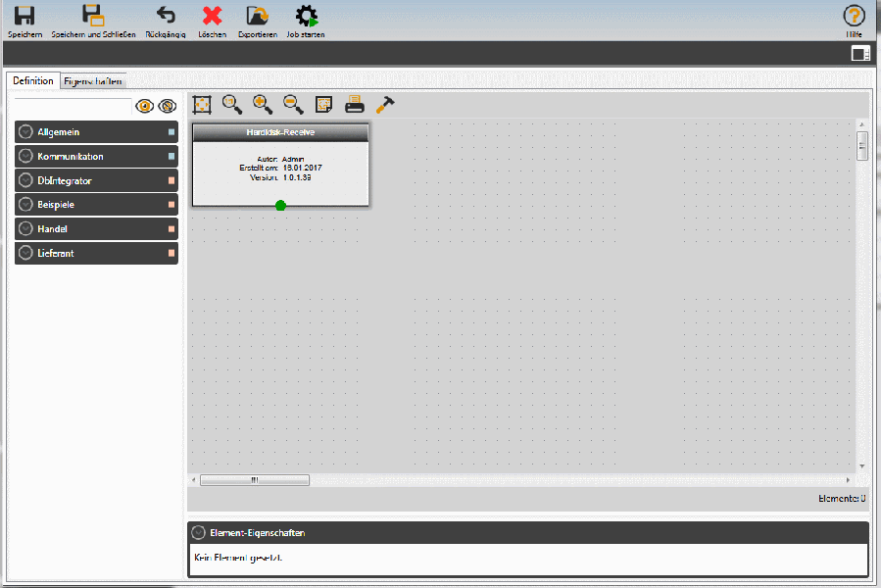
Task: Toggle the crossed-out eye icon to hide elements
Action: click(x=167, y=105)
